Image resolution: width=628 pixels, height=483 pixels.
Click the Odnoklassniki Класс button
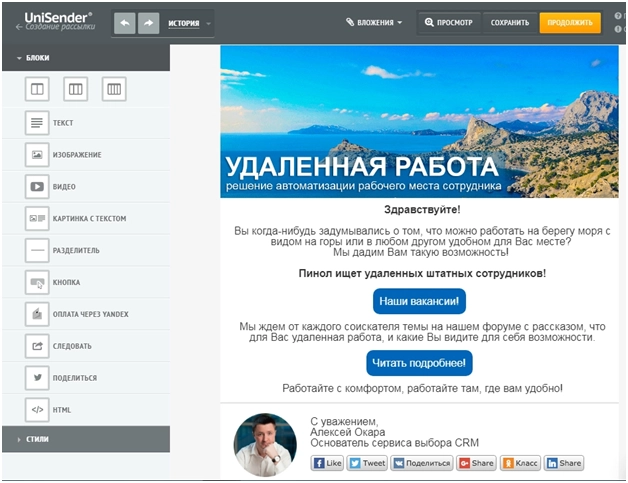click(x=520, y=463)
